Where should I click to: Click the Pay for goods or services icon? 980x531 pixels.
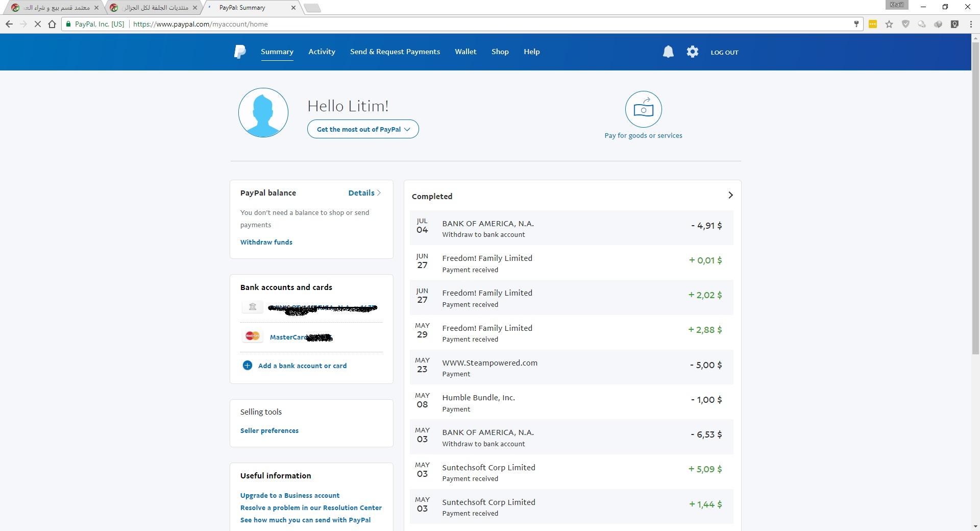pyautogui.click(x=643, y=109)
